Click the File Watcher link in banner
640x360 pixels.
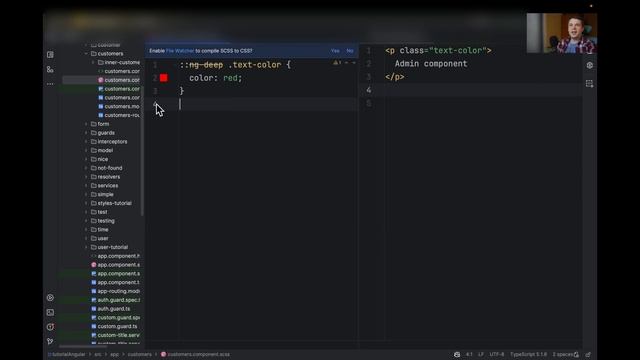(180, 51)
